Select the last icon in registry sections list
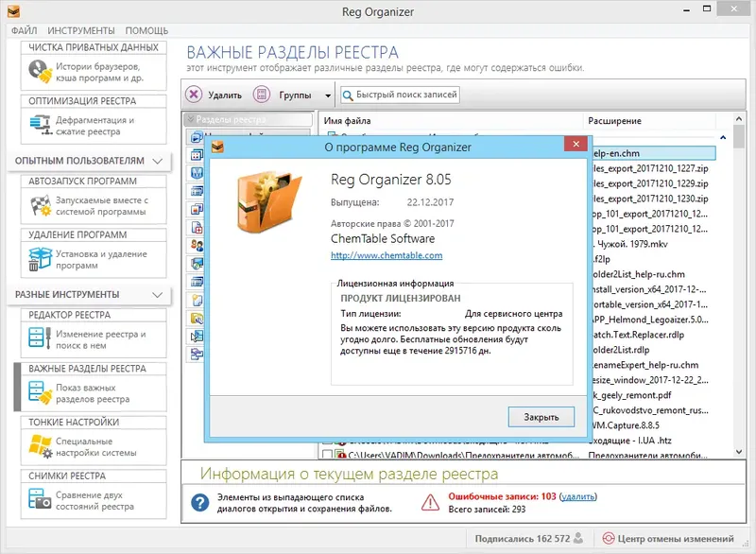The image size is (756, 554). coord(197,355)
